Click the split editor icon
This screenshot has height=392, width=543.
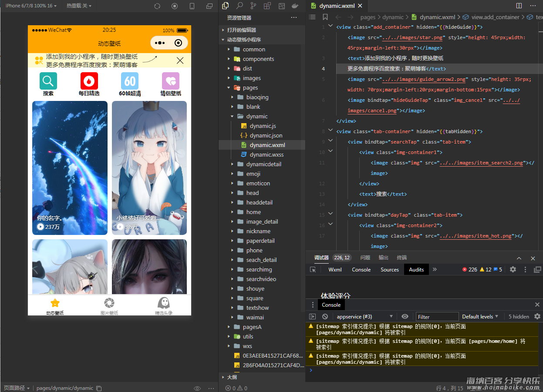pyautogui.click(x=519, y=6)
